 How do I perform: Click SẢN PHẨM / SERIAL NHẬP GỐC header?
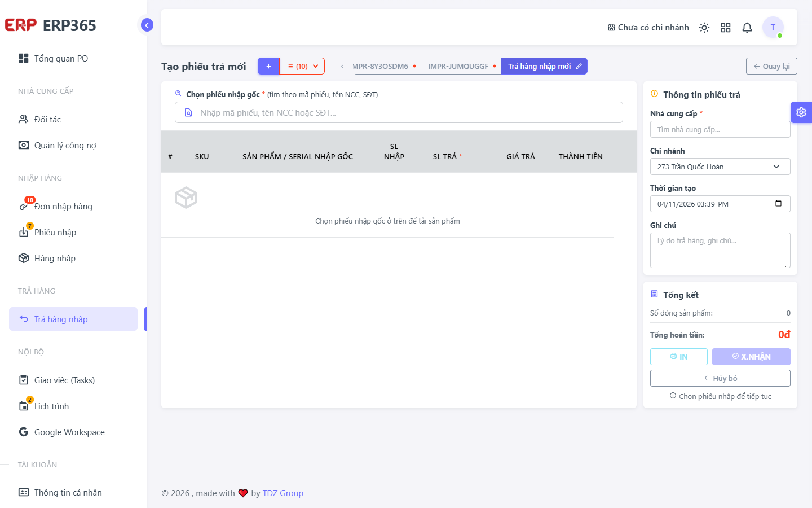tap(298, 156)
